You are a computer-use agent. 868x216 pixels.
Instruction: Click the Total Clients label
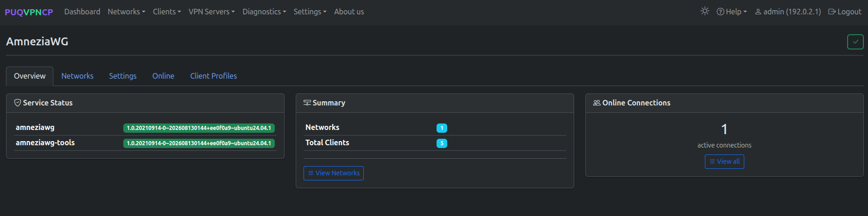(x=327, y=142)
